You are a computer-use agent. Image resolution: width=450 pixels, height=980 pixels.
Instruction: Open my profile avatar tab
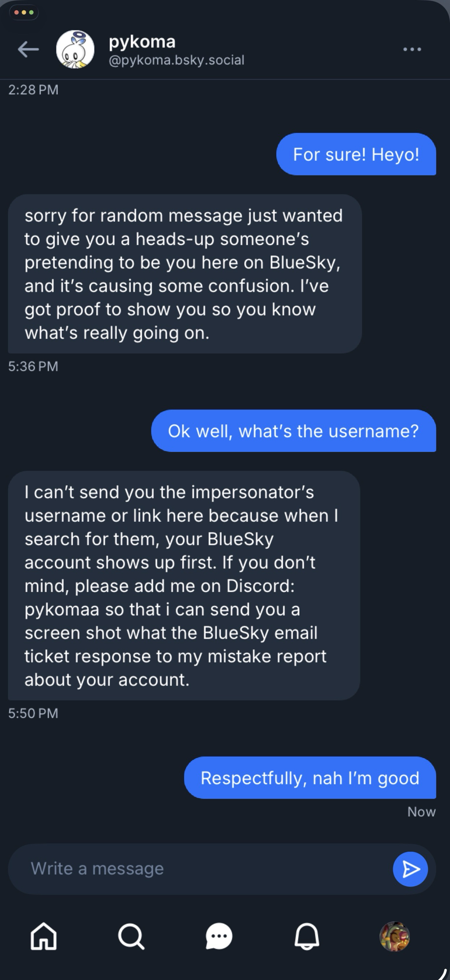coord(395,936)
